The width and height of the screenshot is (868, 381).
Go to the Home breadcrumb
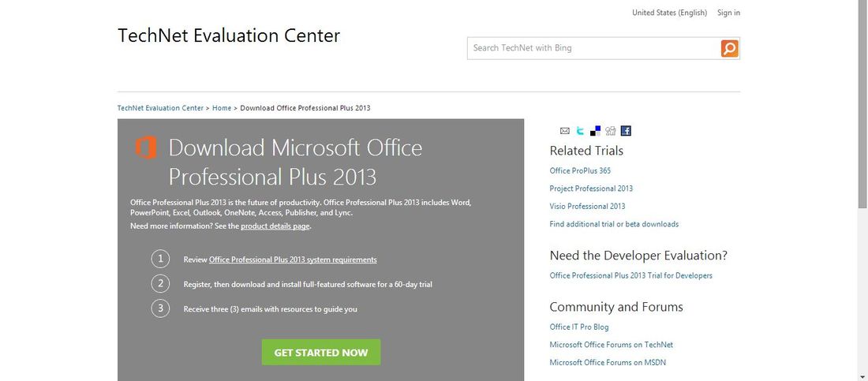tap(222, 108)
